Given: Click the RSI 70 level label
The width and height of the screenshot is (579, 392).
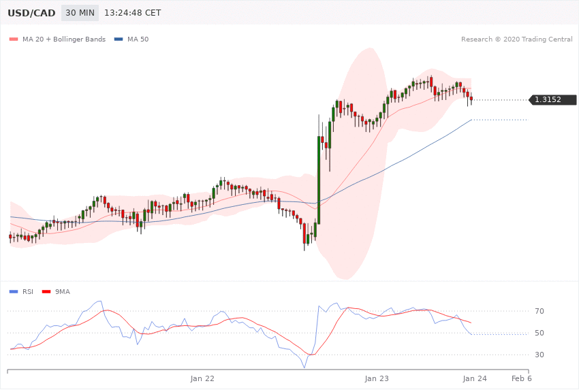Looking at the screenshot, I should [x=539, y=311].
